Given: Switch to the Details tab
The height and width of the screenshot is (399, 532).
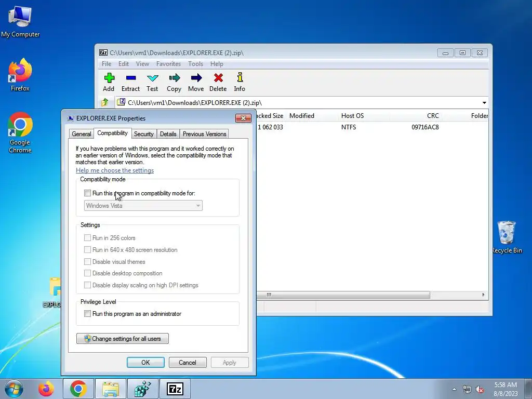Looking at the screenshot, I should coord(168,134).
